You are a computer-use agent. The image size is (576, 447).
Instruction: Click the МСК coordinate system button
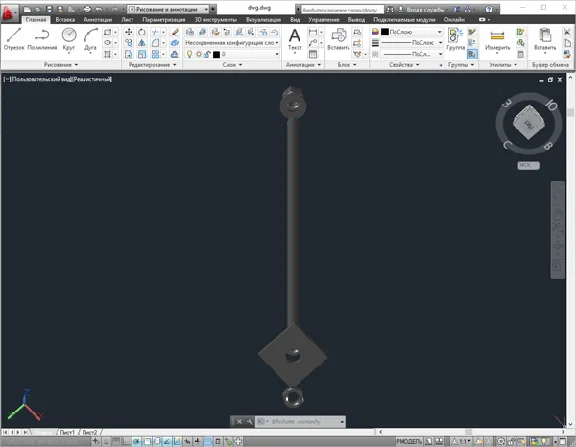coord(528,165)
